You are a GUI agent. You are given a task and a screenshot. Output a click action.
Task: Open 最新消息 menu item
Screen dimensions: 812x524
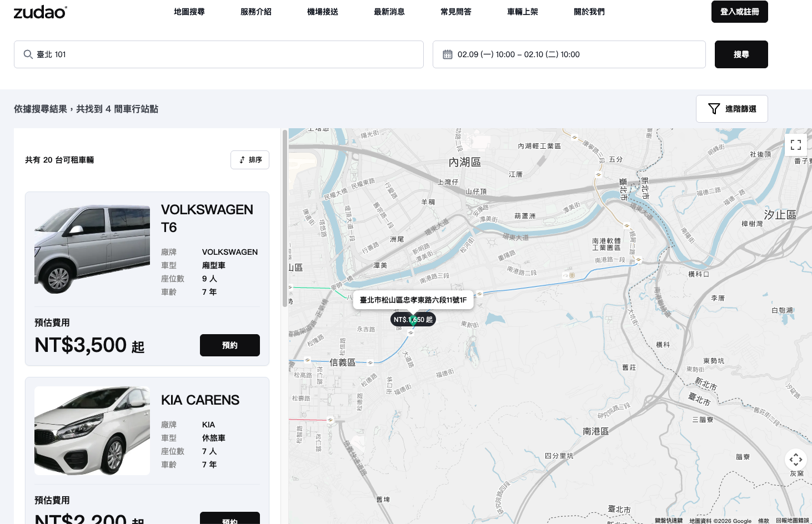coord(389,12)
